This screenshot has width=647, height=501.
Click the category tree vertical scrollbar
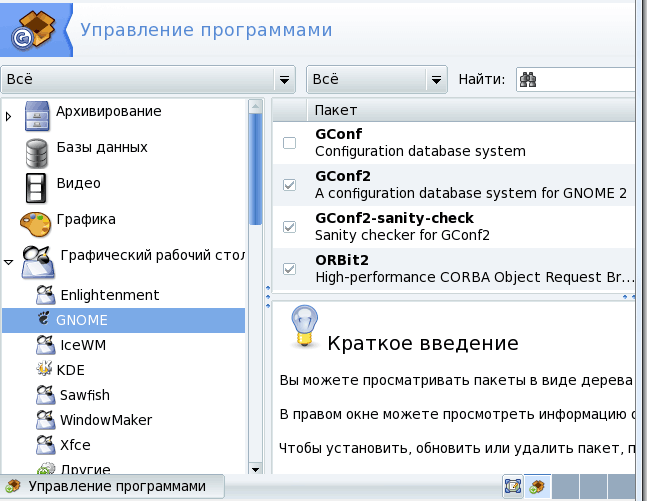pos(255,300)
